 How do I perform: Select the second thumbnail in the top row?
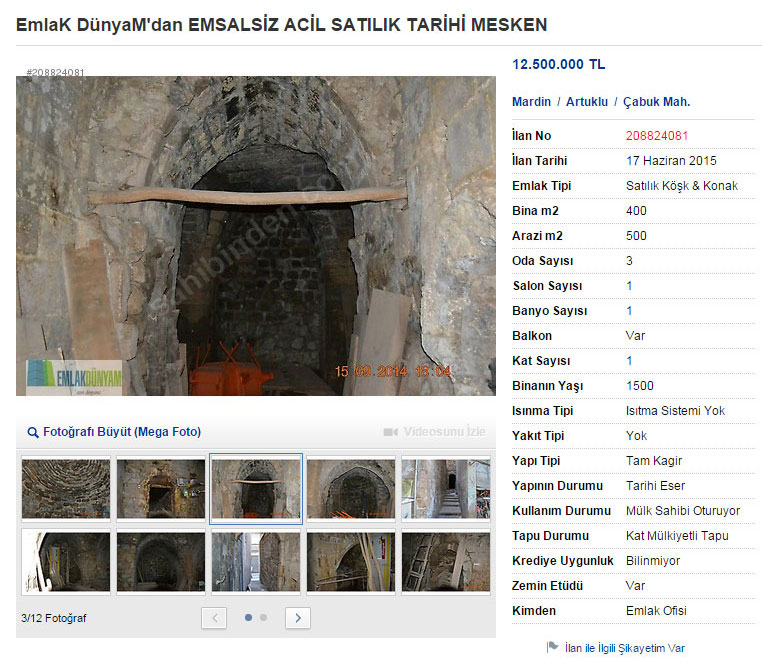[x=161, y=488]
